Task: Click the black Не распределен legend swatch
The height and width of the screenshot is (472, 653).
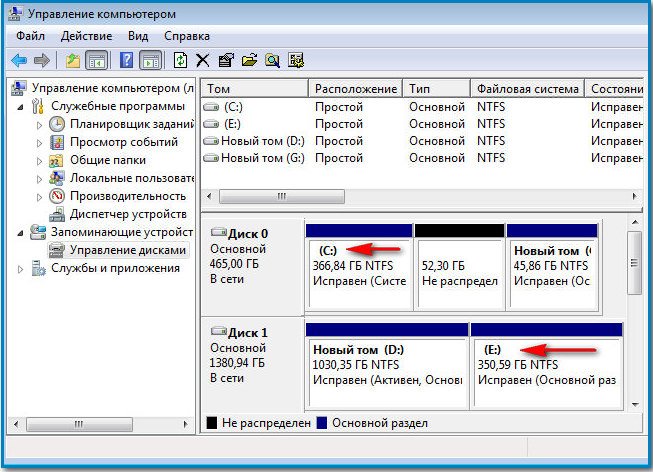Action: coord(210,423)
